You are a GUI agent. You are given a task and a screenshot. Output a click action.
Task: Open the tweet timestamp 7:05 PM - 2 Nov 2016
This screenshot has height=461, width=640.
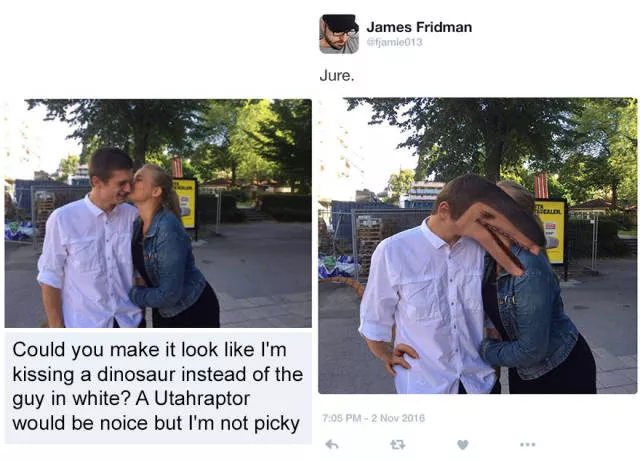[373, 418]
